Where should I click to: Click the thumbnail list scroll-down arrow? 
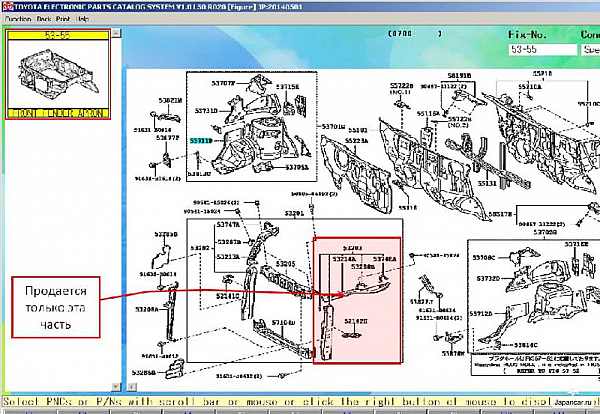coord(116,386)
